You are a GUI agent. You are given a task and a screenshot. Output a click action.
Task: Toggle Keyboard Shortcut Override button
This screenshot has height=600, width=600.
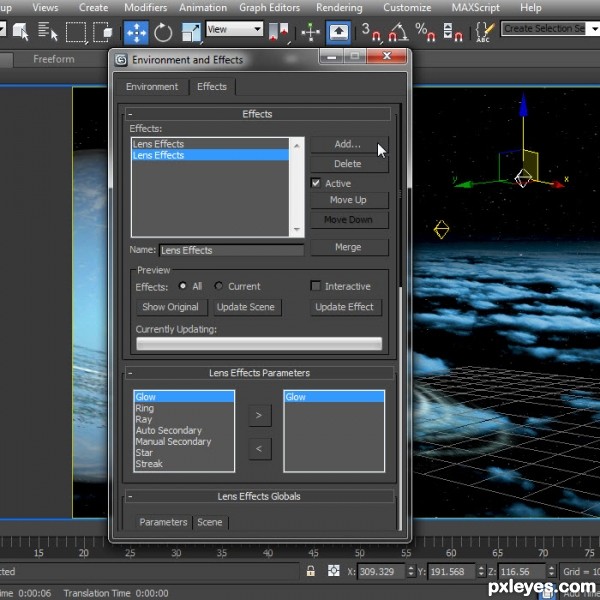[x=339, y=33]
